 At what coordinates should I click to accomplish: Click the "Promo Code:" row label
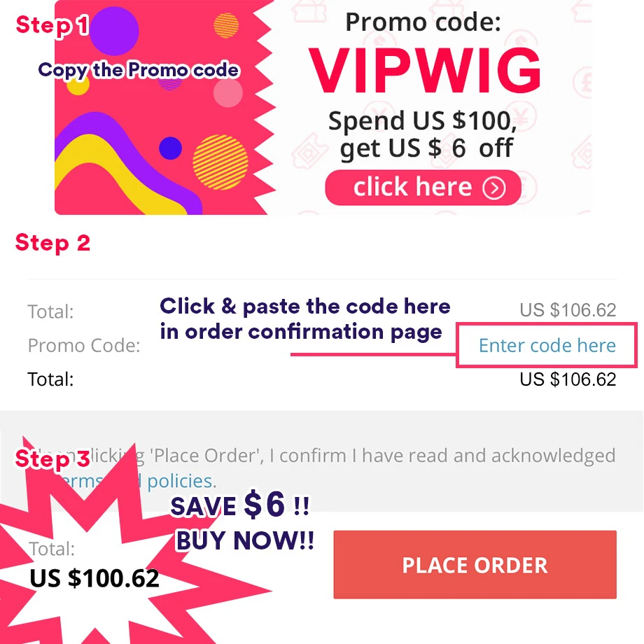(x=84, y=345)
